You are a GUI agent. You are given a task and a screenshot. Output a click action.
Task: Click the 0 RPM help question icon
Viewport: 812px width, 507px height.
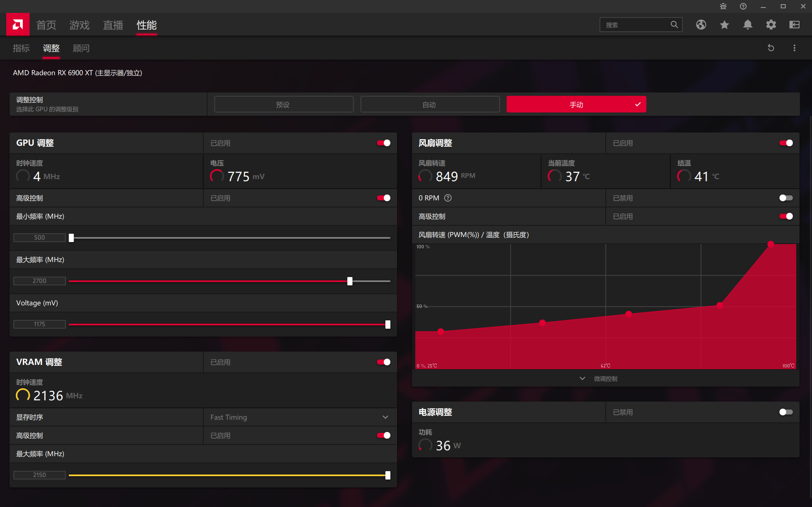tap(448, 198)
